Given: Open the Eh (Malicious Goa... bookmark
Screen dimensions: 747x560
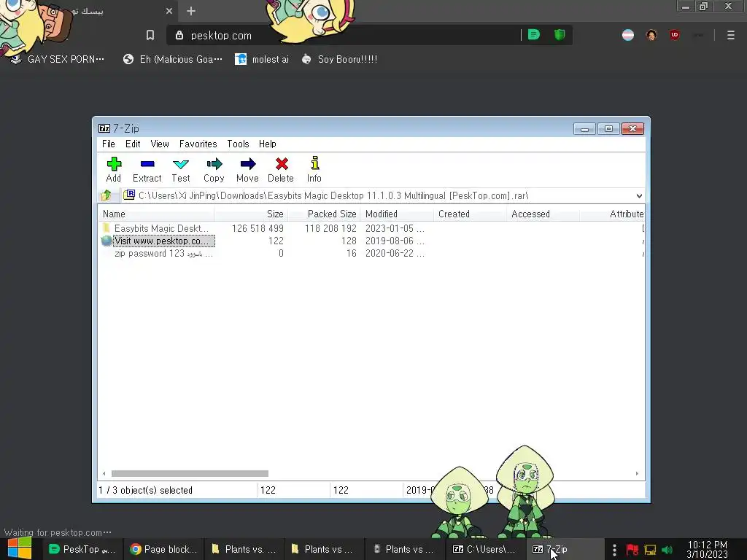Looking at the screenshot, I should (173, 59).
